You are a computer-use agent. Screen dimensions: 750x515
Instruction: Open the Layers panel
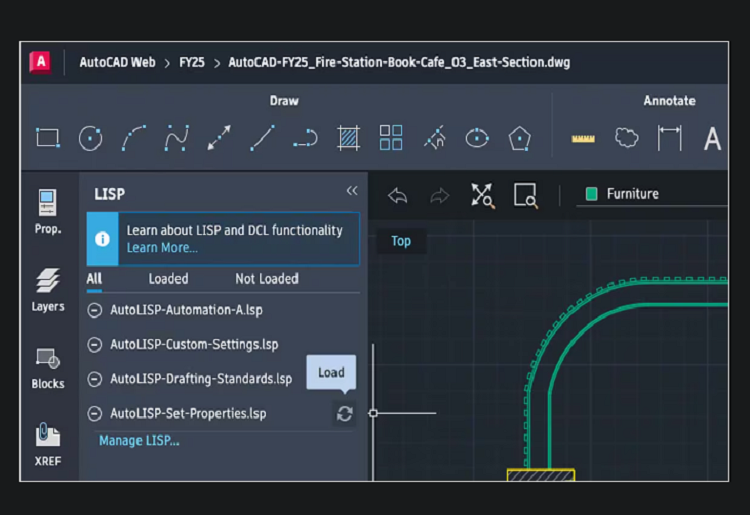click(48, 290)
